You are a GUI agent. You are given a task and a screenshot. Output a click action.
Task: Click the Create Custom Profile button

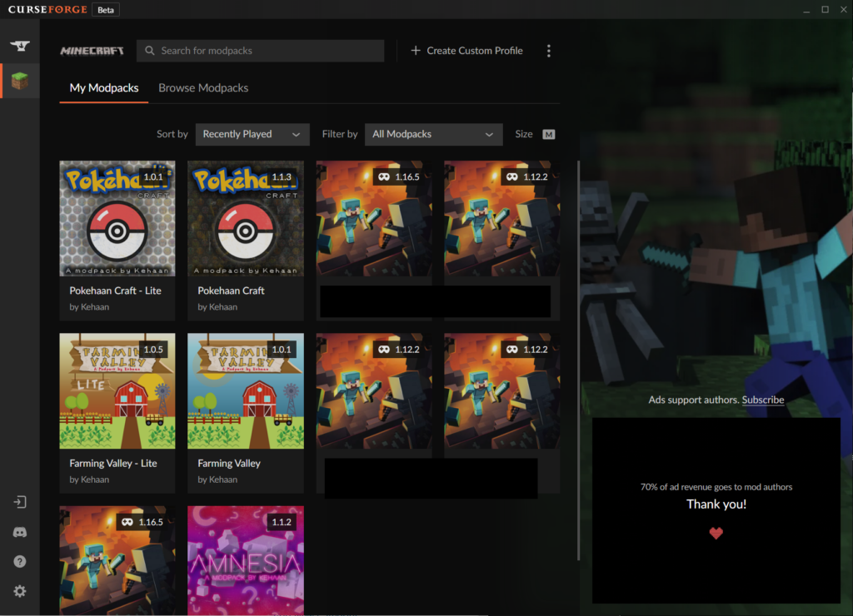coord(466,51)
